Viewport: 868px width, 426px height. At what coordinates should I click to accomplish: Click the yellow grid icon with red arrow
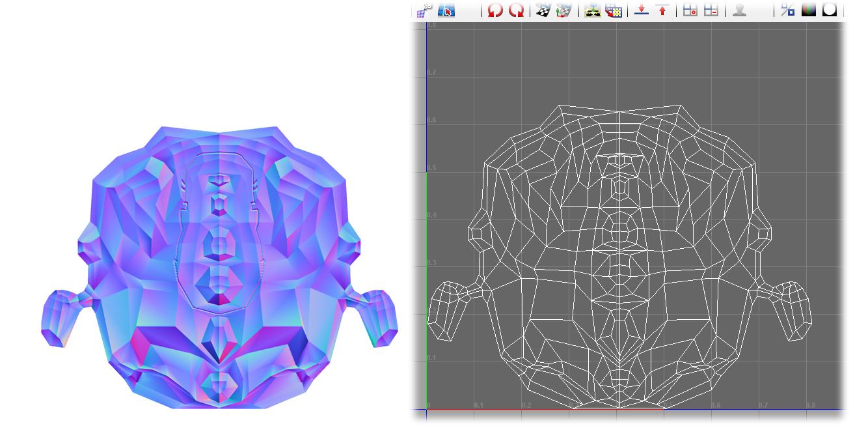[x=614, y=10]
